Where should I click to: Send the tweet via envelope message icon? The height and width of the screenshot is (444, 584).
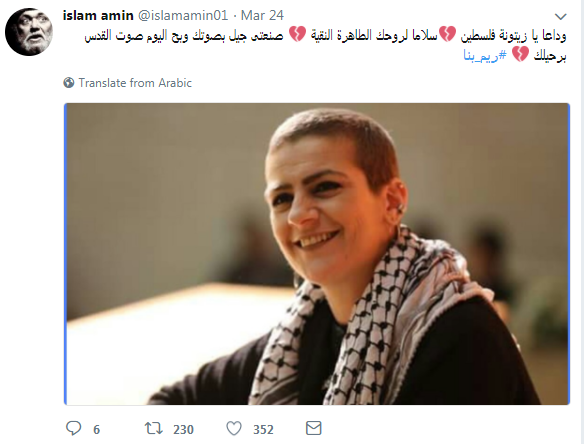tap(314, 428)
